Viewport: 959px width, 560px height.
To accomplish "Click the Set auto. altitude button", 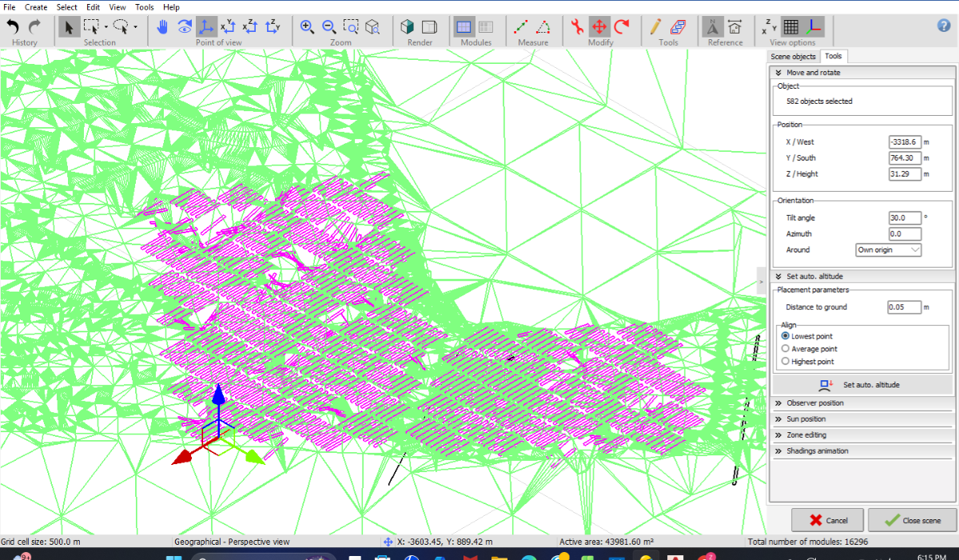I will point(862,385).
